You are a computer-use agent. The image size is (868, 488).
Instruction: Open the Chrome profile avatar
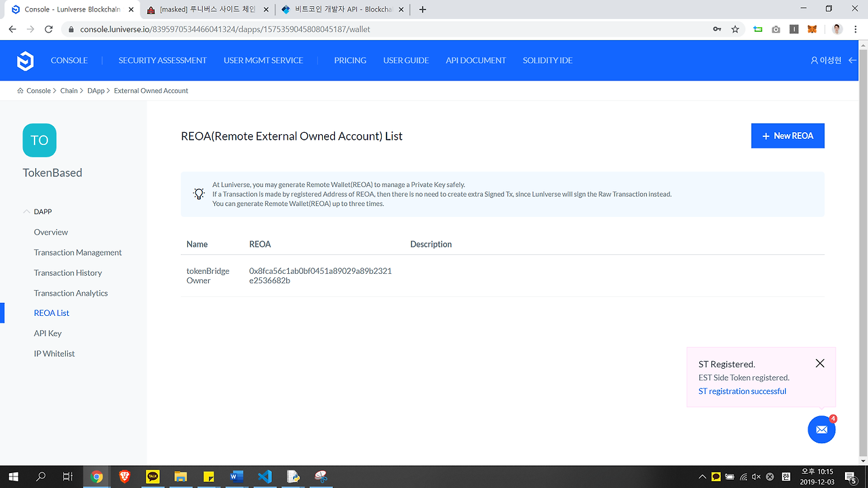837,29
